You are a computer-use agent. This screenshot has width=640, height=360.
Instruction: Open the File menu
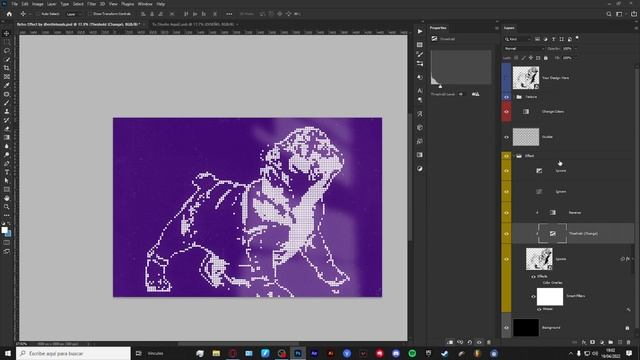pyautogui.click(x=15, y=4)
